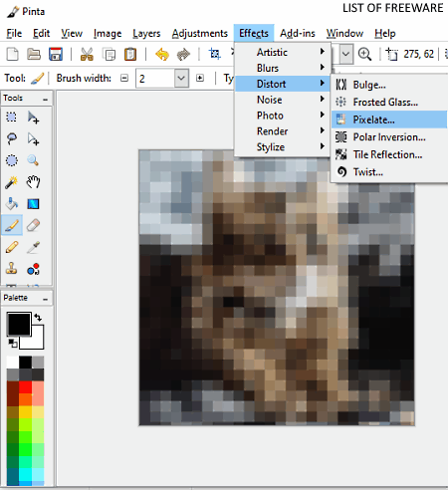Image resolution: width=448 pixels, height=490 pixels.
Task: Expand the Noise submenu
Action: point(283,100)
